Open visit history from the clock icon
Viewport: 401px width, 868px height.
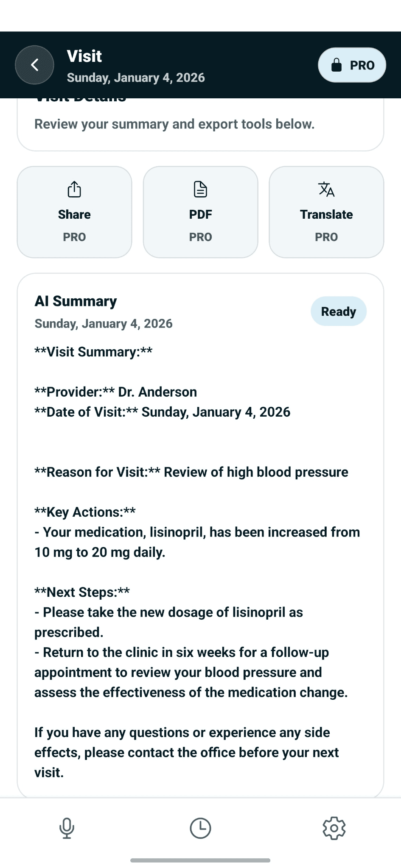pyautogui.click(x=200, y=827)
